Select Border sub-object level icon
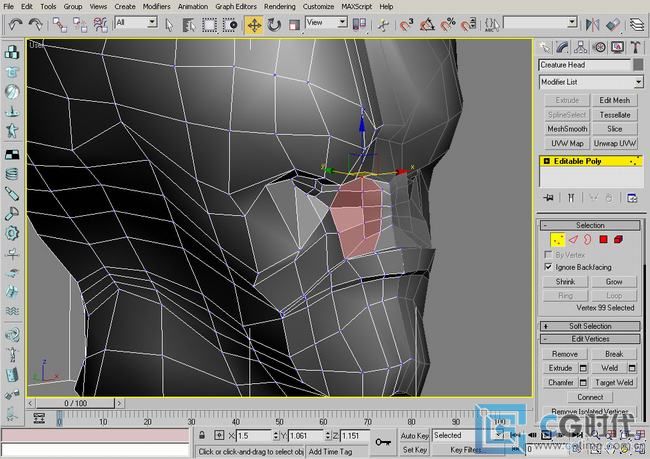Screen dimensions: 650x459 click(587, 240)
